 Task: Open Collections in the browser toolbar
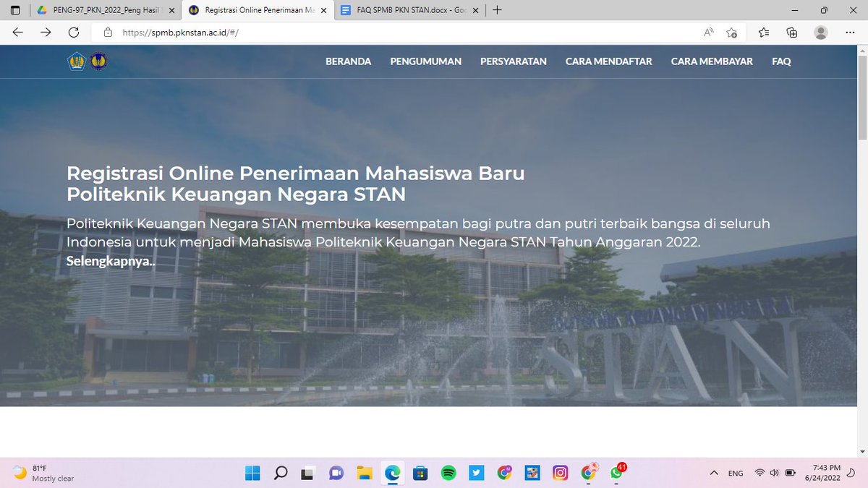click(791, 33)
